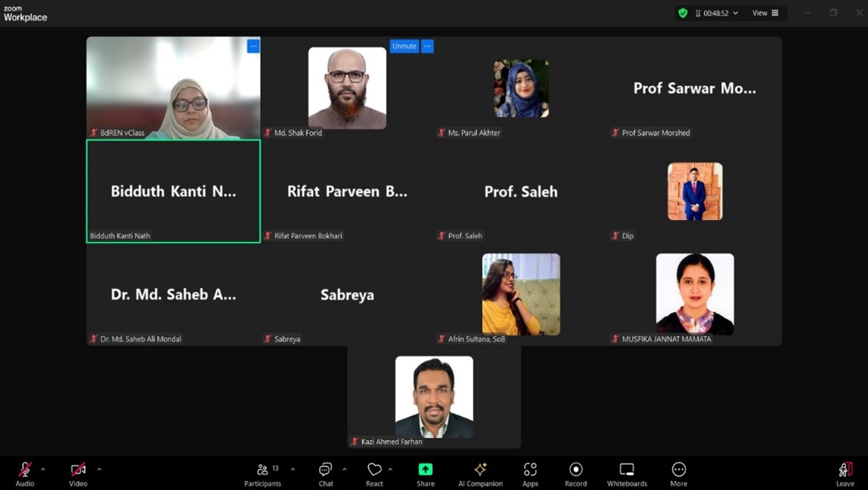Leave the meeting

click(845, 474)
